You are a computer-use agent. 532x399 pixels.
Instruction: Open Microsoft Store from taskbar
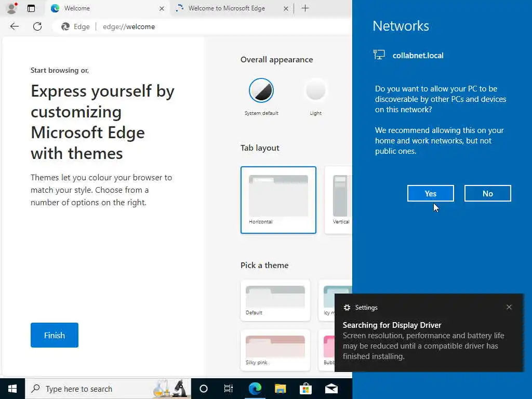(305, 389)
